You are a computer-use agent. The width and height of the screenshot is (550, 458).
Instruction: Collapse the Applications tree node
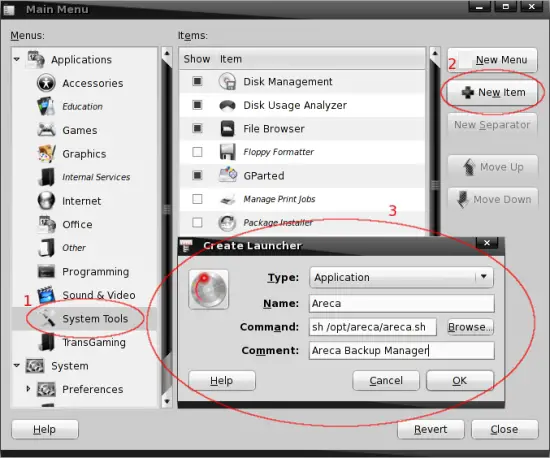pyautogui.click(x=16, y=59)
